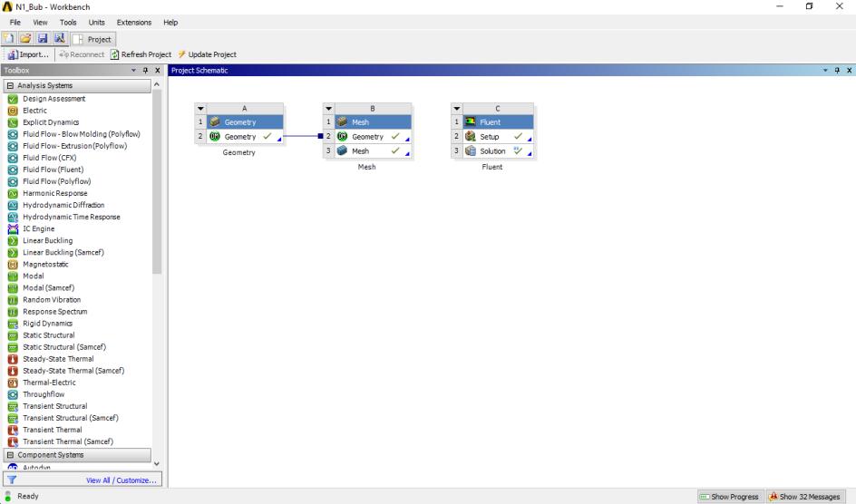Select Design Assessment icon in Toolbox
Viewport: 856px width, 504px height.
coord(13,99)
